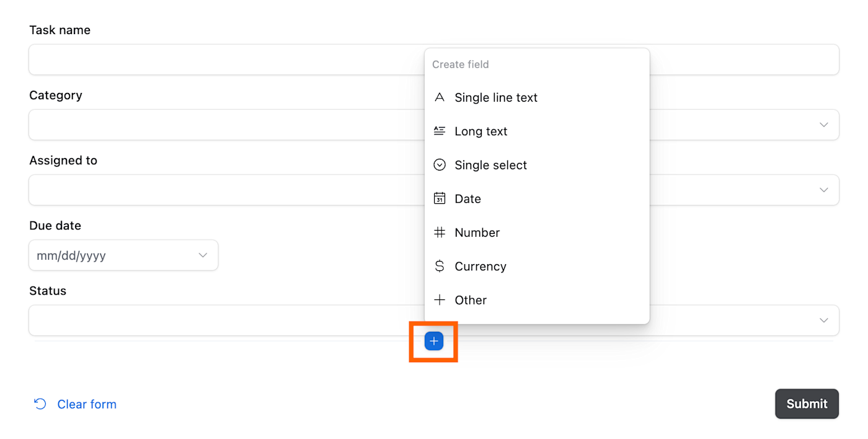Click into the Due date mm/dd/yyyy field
Screen dimensions: 868x439
point(93,255)
